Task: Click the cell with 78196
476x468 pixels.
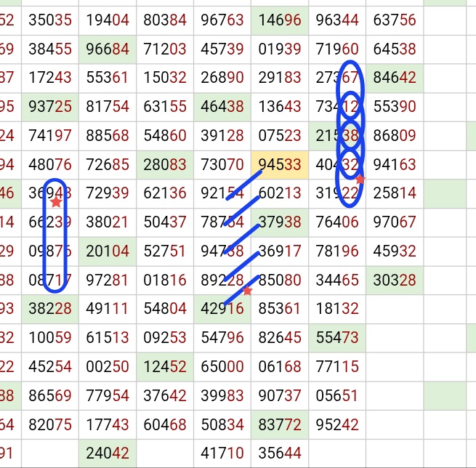Action: point(337,251)
